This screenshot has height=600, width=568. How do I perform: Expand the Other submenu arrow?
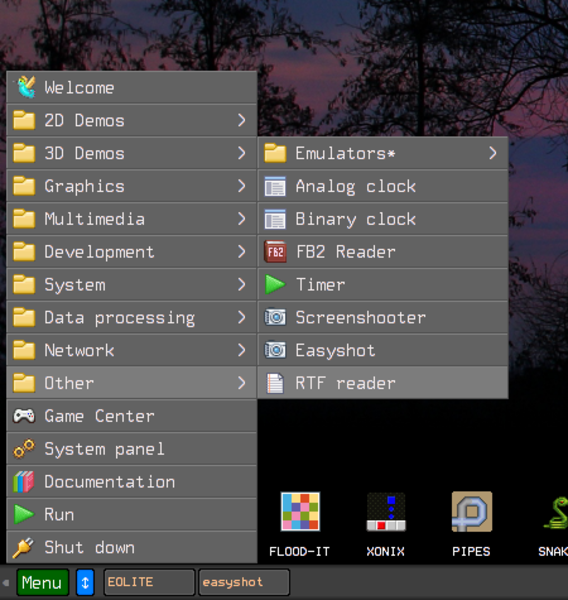coord(242,383)
